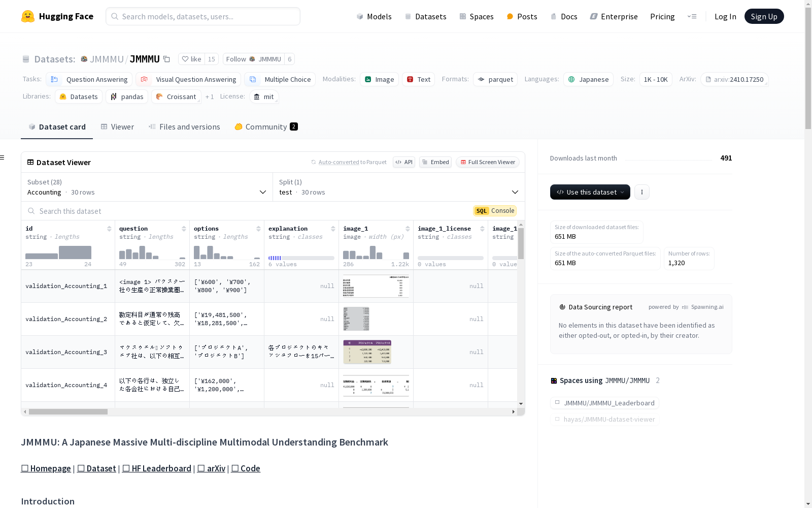Screen dimensions: 812x508
Task: Click the Japanese language tag
Action: 588,79
